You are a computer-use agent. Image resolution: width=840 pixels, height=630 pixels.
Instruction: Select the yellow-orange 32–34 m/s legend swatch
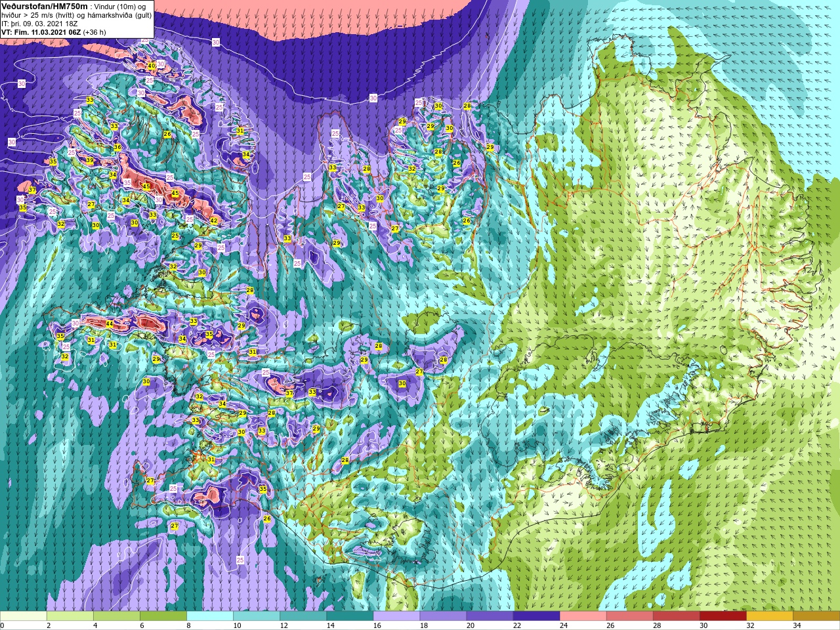click(x=769, y=616)
